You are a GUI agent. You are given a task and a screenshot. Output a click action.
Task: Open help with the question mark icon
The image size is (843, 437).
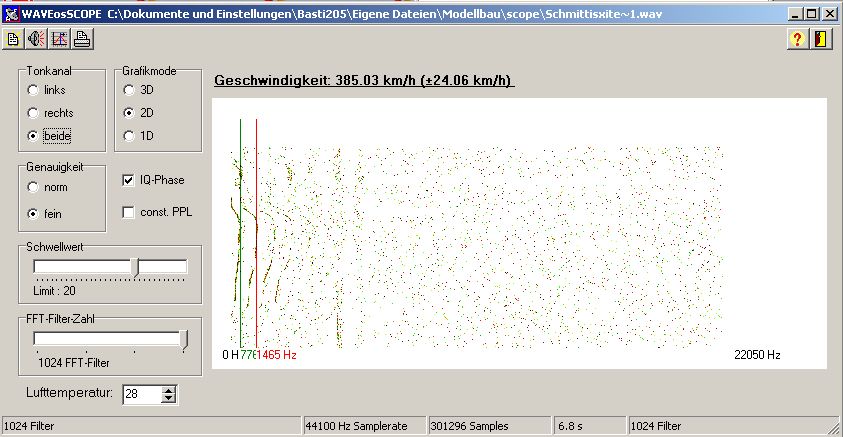[798, 40]
